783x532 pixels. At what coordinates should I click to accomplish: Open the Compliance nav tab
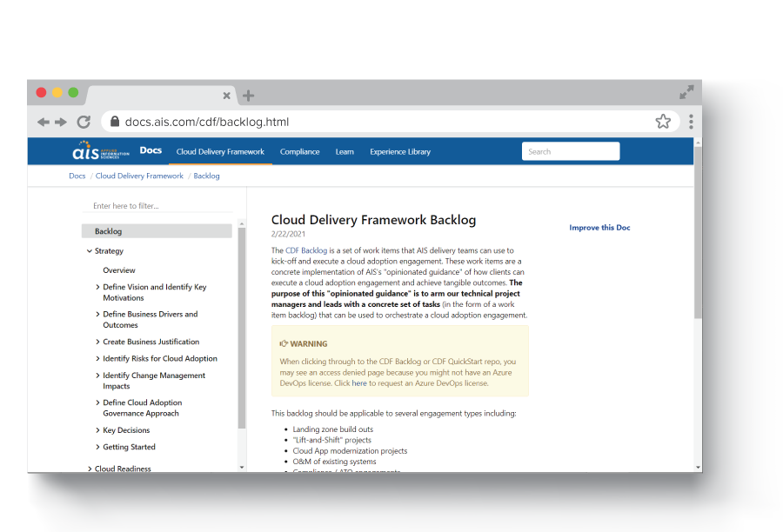(x=299, y=152)
